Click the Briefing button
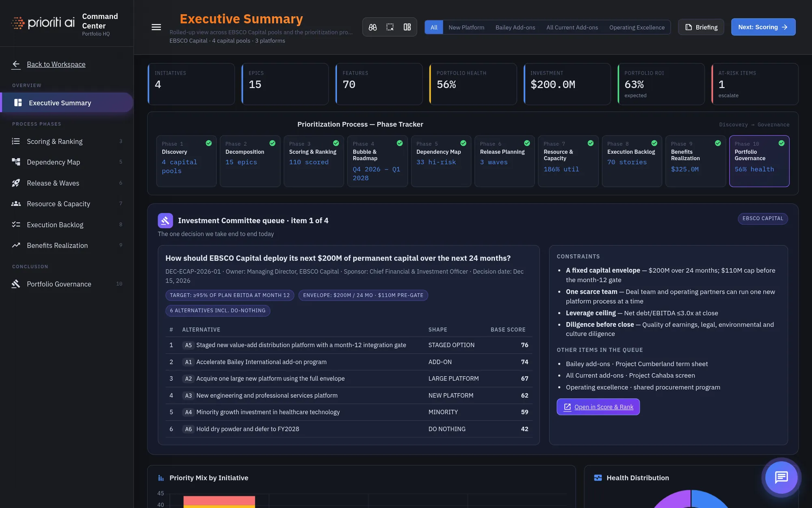 pos(701,27)
